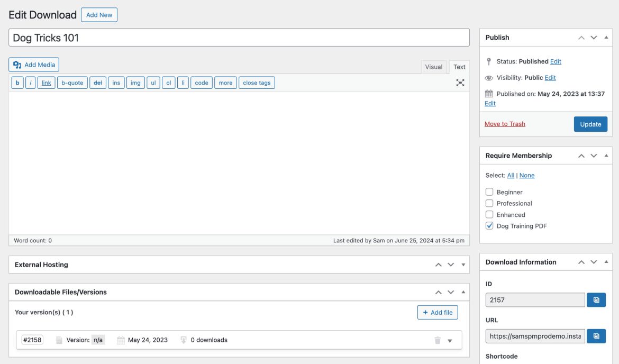Viewport: 619px width, 364px height.
Task: Check the Beginner membership checkbox
Action: click(489, 192)
